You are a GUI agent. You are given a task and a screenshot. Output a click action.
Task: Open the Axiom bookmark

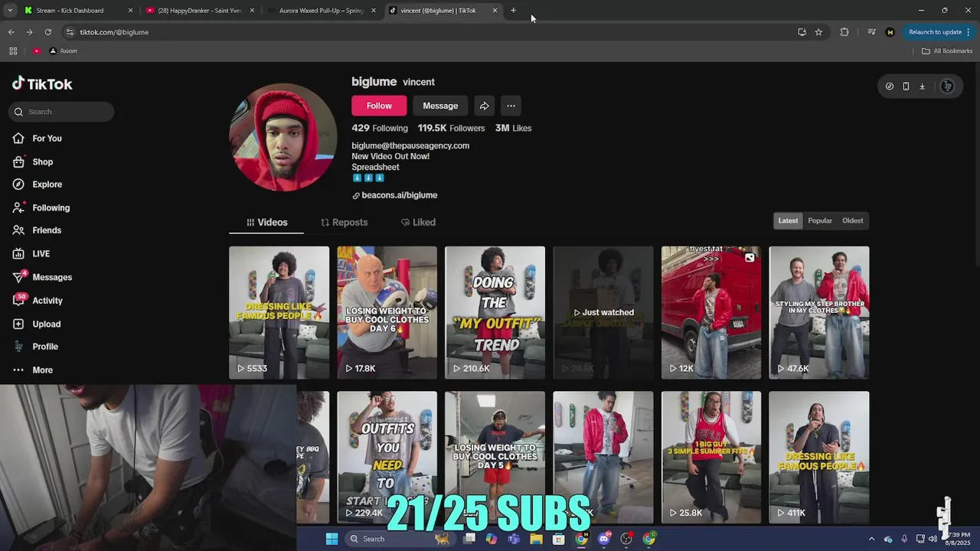tap(63, 51)
